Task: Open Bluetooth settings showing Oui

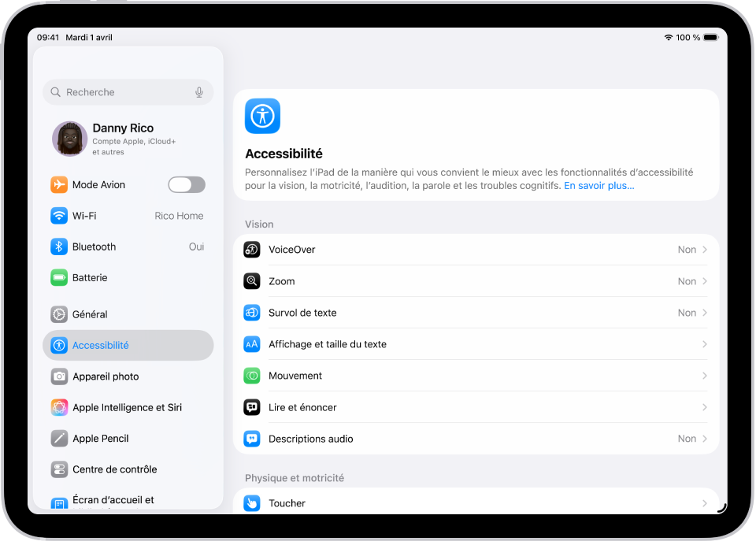Action: tap(126, 247)
